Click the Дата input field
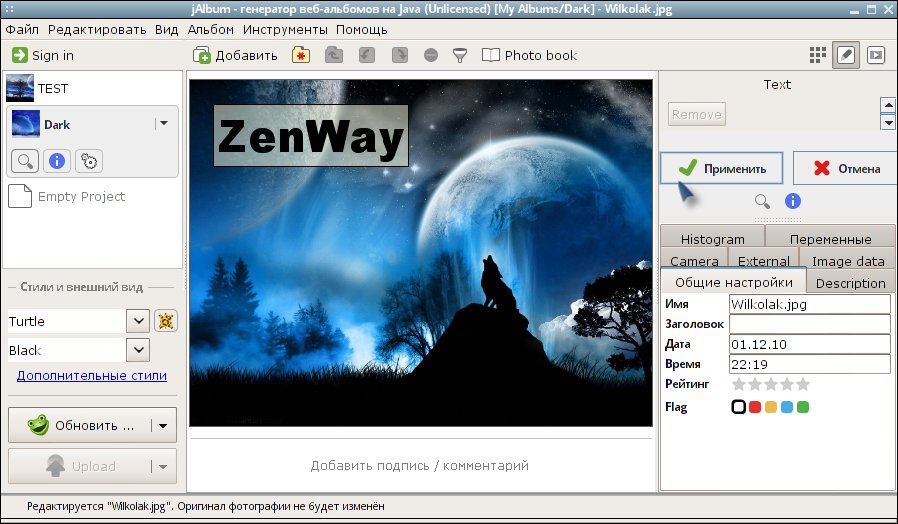This screenshot has width=898, height=524. (x=810, y=344)
